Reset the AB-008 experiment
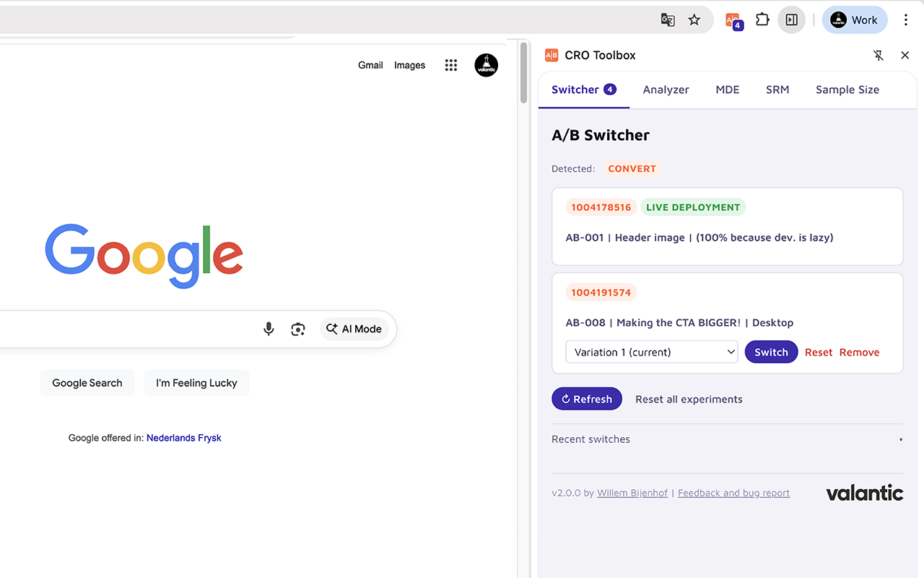Viewport: 924px width, 578px height. (819, 353)
